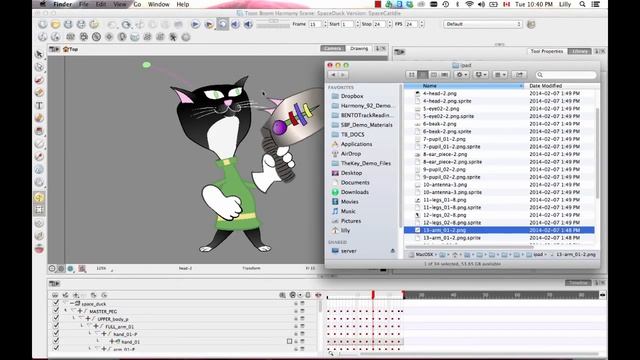Switch Finder to Icon view
Viewport: 640px width, 360px height.
coord(411,75)
